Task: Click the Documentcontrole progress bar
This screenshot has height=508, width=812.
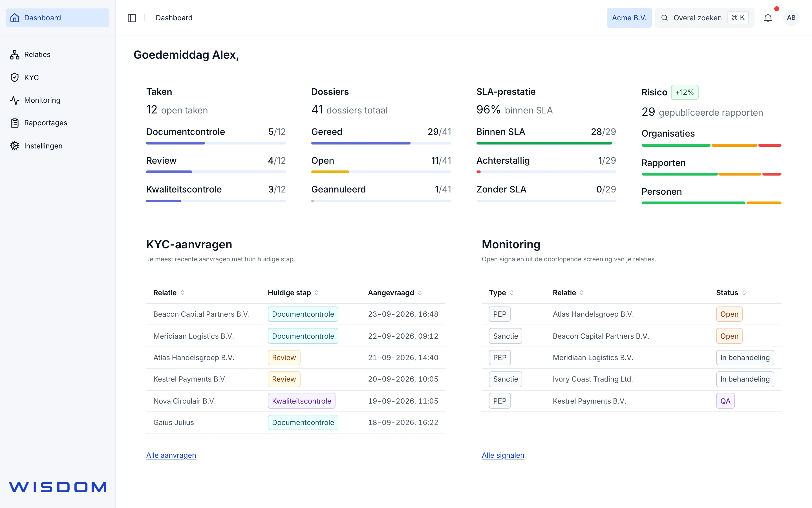Action: [216, 143]
